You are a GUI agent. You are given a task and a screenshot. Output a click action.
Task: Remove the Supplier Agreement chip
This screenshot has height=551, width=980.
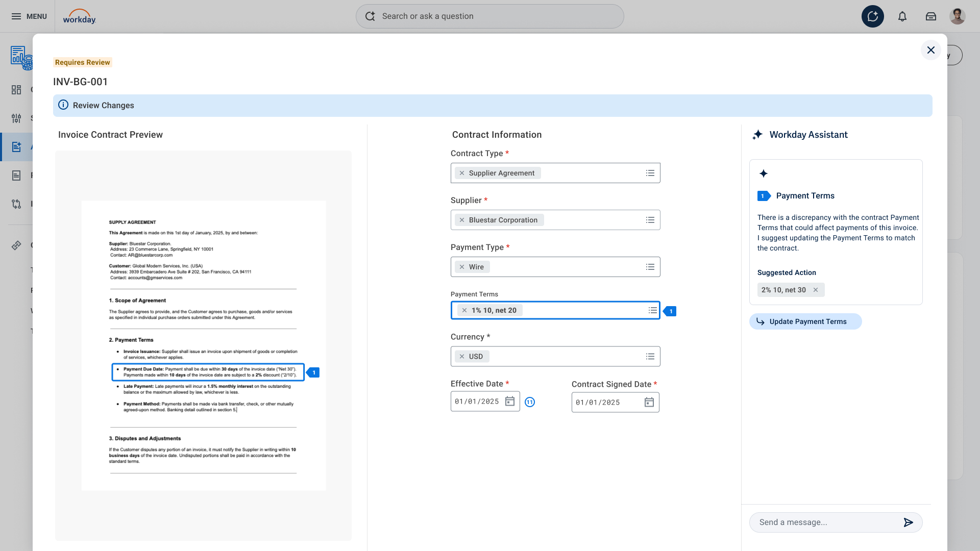point(462,173)
